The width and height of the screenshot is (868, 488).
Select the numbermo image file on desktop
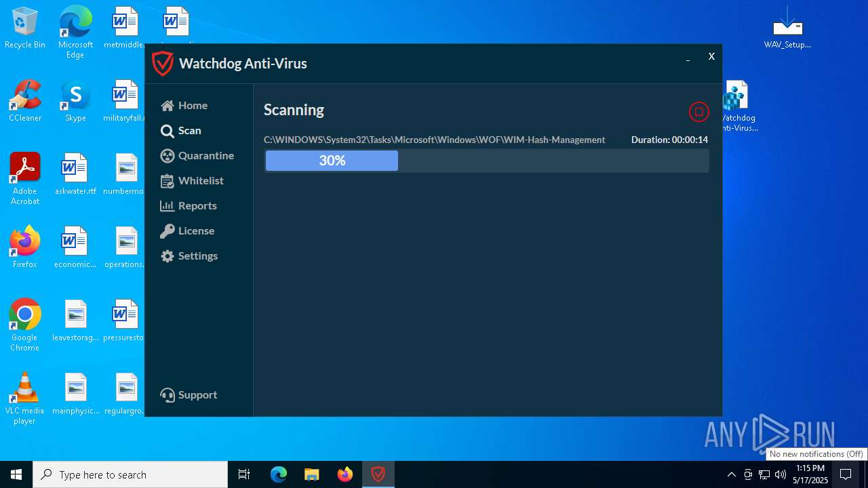click(x=125, y=174)
